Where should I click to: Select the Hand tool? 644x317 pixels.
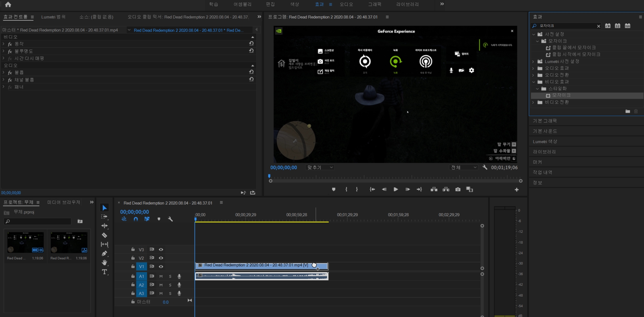click(x=104, y=262)
